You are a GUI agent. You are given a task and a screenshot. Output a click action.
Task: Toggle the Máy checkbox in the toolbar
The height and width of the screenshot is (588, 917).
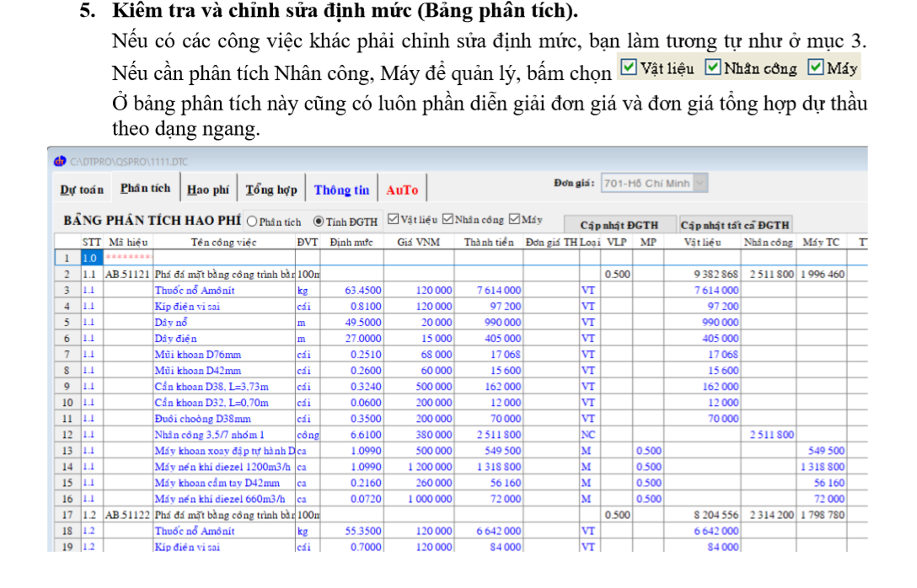point(514,220)
